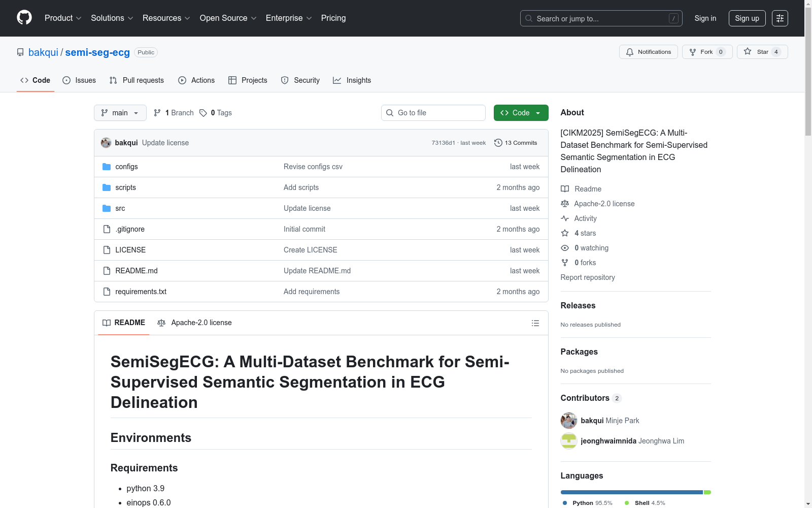The height and width of the screenshot is (508, 812).
Task: Open the configs folder
Action: [126, 167]
